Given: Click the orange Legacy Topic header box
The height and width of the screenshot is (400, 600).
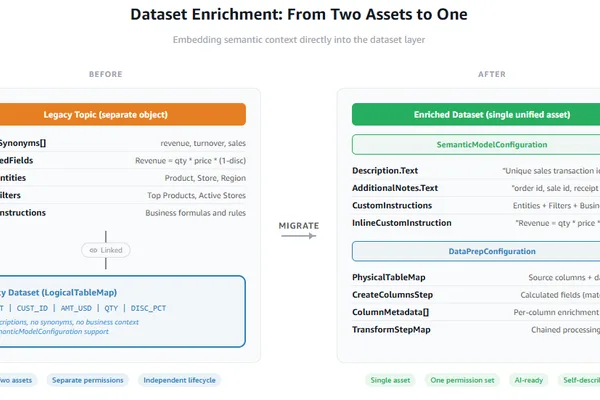Looking at the screenshot, I should point(122,114).
